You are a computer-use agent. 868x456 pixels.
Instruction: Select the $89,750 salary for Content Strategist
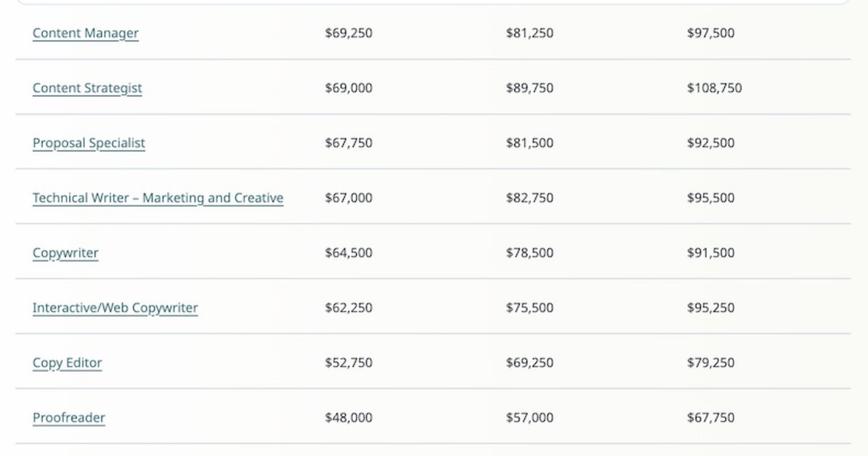pyautogui.click(x=529, y=88)
